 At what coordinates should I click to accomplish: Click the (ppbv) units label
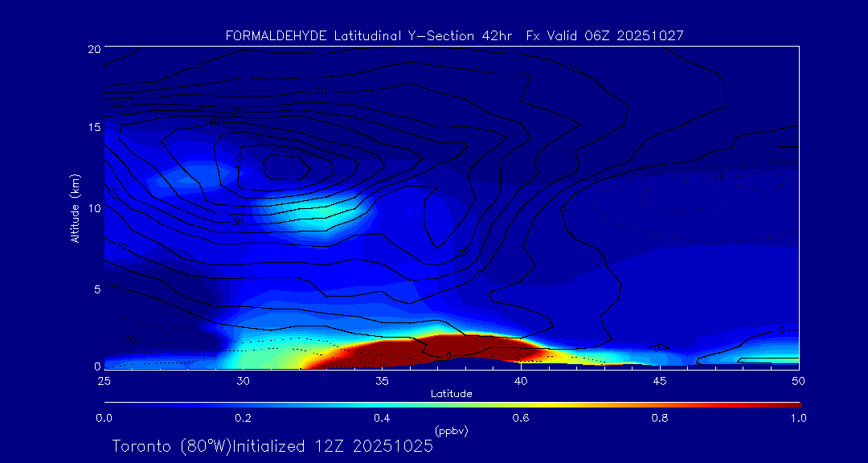click(451, 431)
